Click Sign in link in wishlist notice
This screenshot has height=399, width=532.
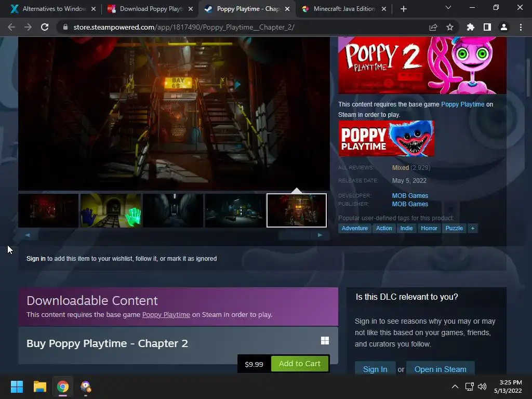point(36,259)
